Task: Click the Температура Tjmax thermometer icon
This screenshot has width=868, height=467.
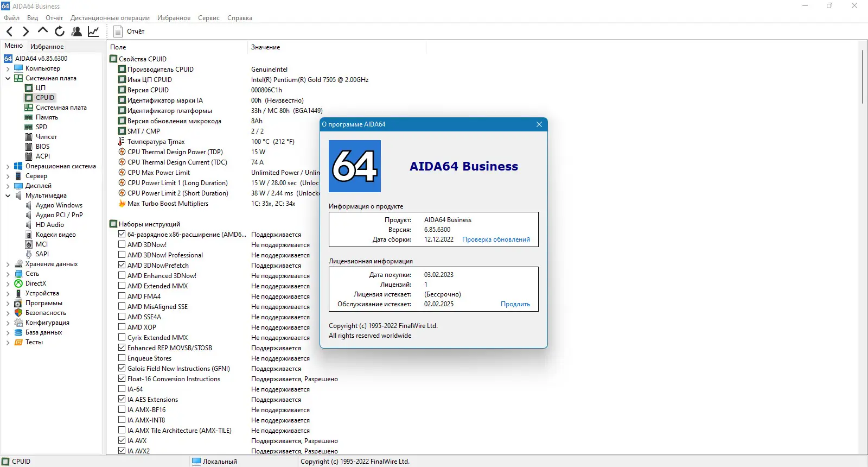Action: [x=122, y=142]
